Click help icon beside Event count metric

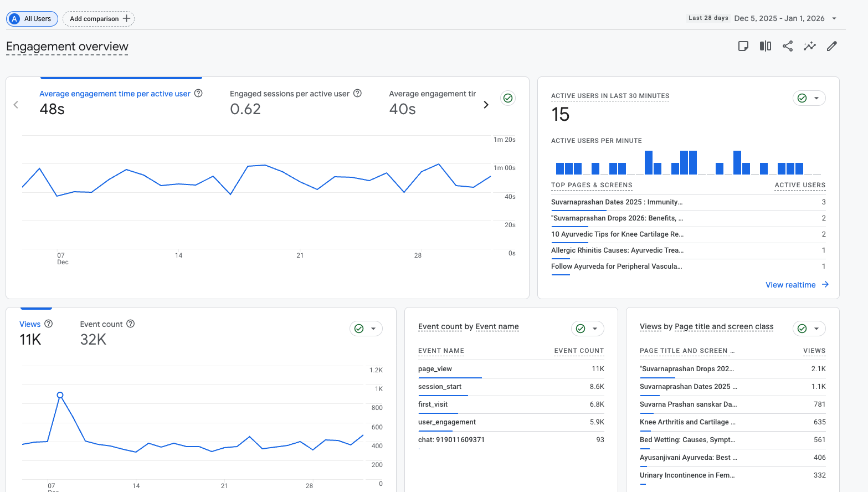click(x=131, y=324)
